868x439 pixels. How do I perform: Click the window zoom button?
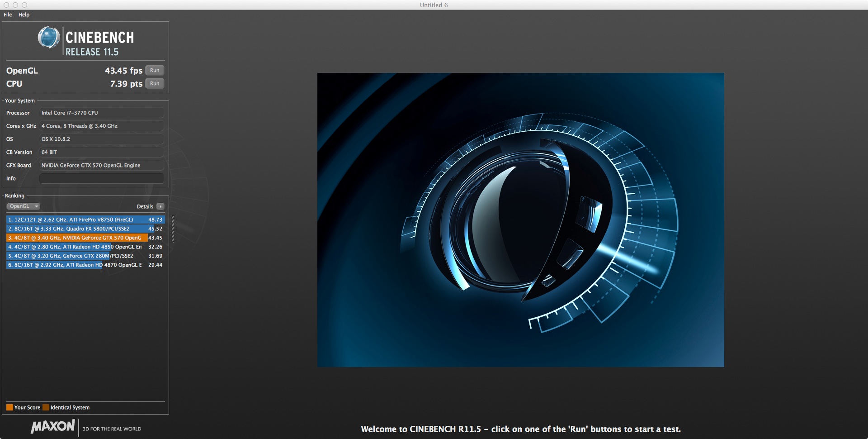click(x=24, y=5)
